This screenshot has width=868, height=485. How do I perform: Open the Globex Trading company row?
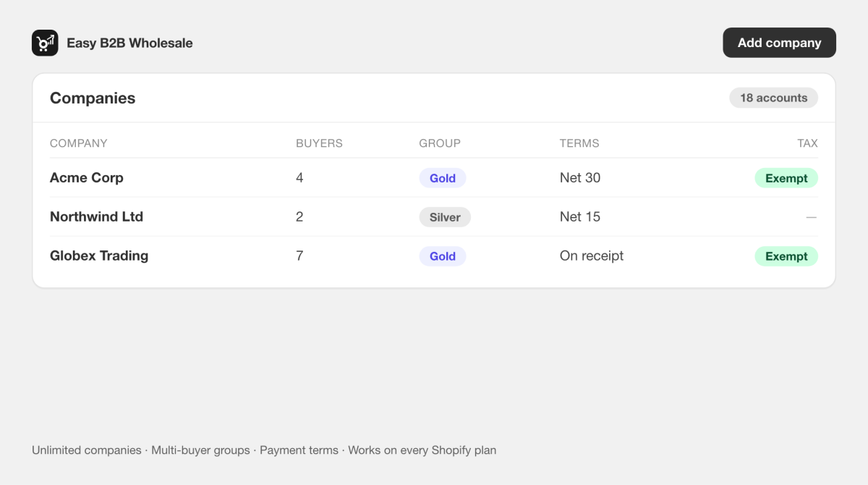click(x=434, y=256)
